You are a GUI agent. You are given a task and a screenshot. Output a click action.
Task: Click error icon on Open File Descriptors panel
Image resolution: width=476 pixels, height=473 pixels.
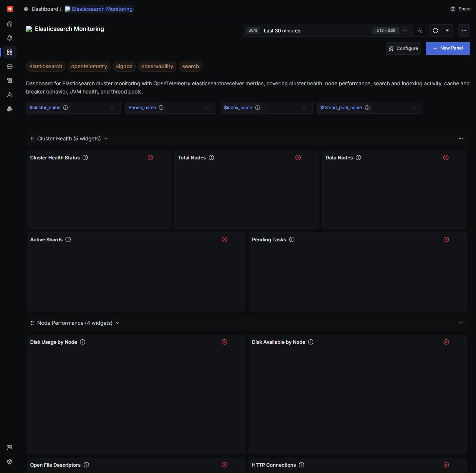[x=224, y=465]
